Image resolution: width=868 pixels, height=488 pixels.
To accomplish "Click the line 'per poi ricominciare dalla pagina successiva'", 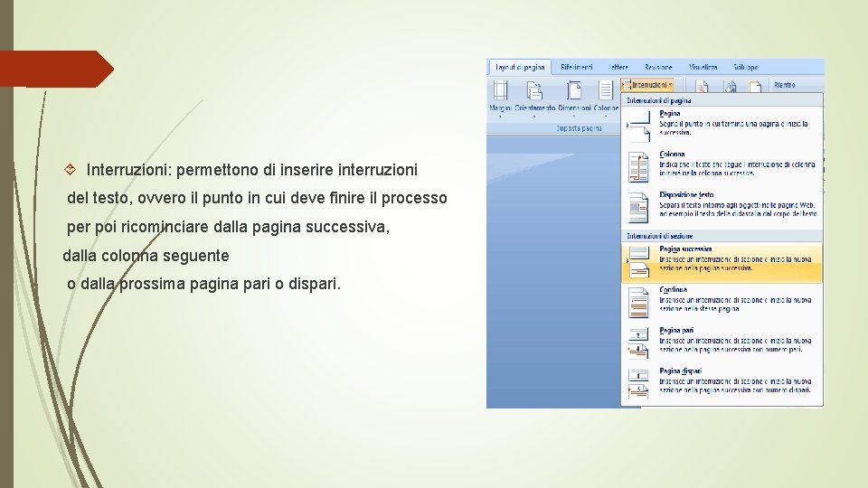I will (228, 227).
